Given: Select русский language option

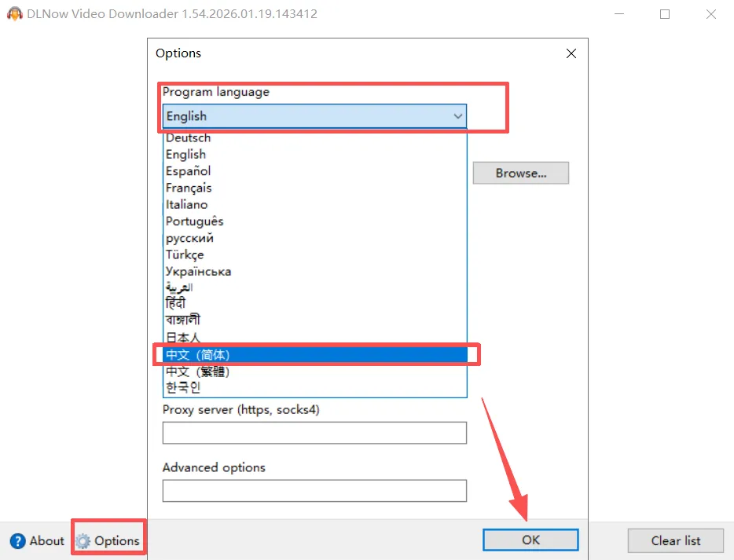Looking at the screenshot, I should point(315,238).
